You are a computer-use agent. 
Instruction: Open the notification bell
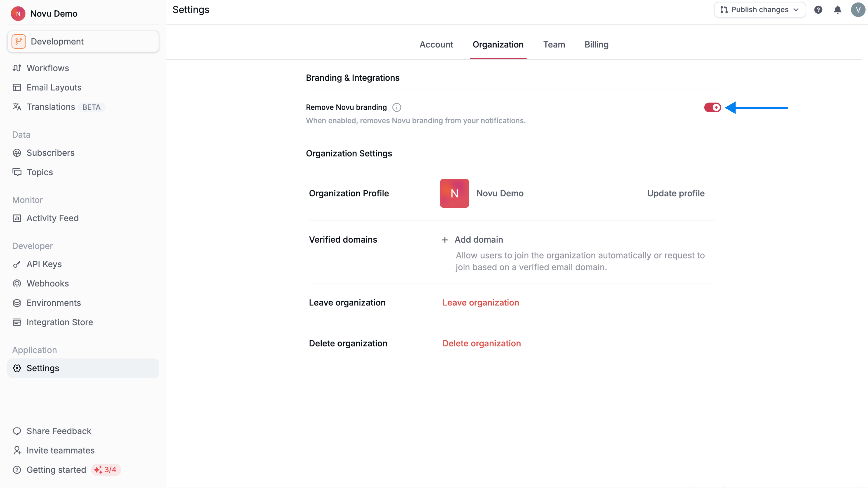tap(838, 9)
